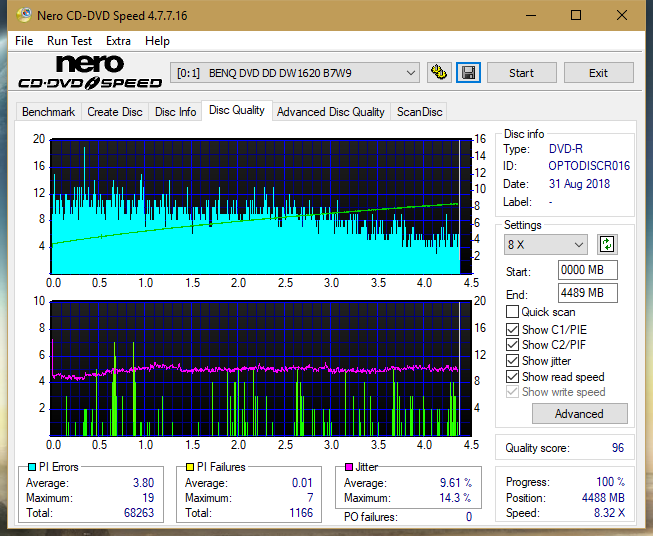This screenshot has height=536, width=653.
Task: Click PI Errors maximum 19
Action: [148, 498]
